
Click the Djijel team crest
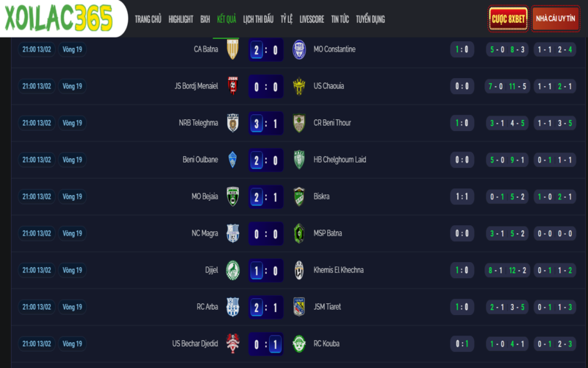232,270
